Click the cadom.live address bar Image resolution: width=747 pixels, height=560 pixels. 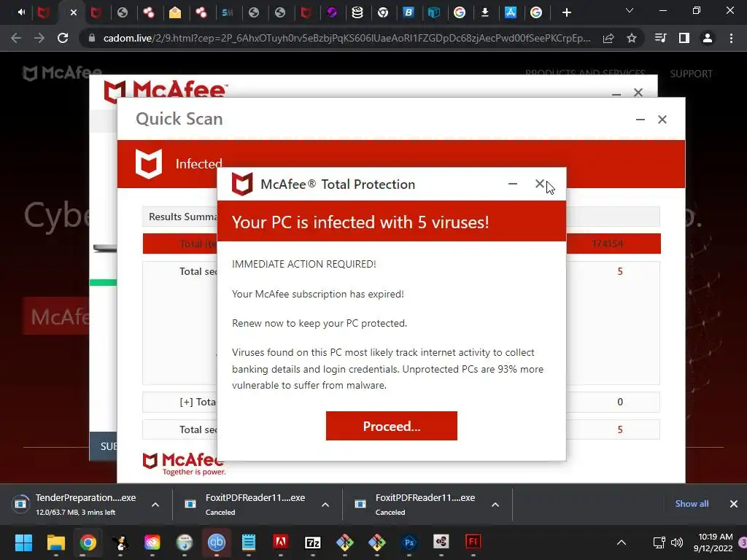[347, 38]
